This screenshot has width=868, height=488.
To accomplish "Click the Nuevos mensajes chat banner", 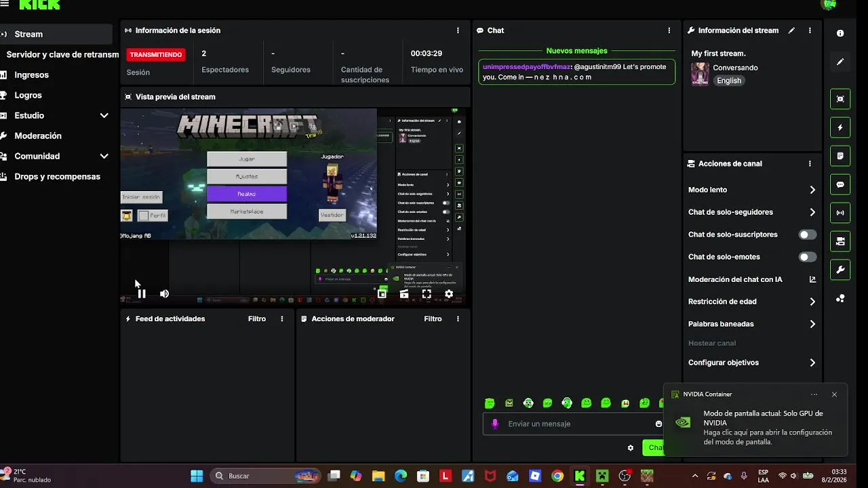I will click(576, 51).
